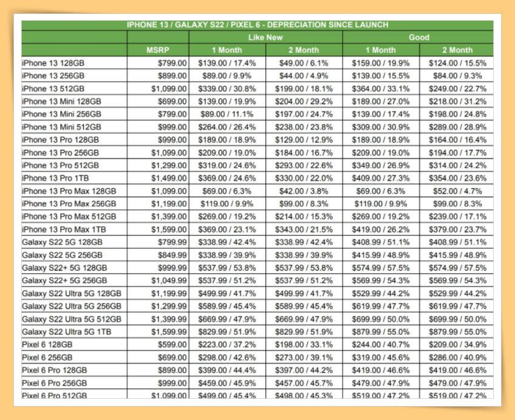Image resolution: width=515 pixels, height=420 pixels.
Task: Select the 'Galaxy S22 5G 256GB' label
Action: coord(62,256)
